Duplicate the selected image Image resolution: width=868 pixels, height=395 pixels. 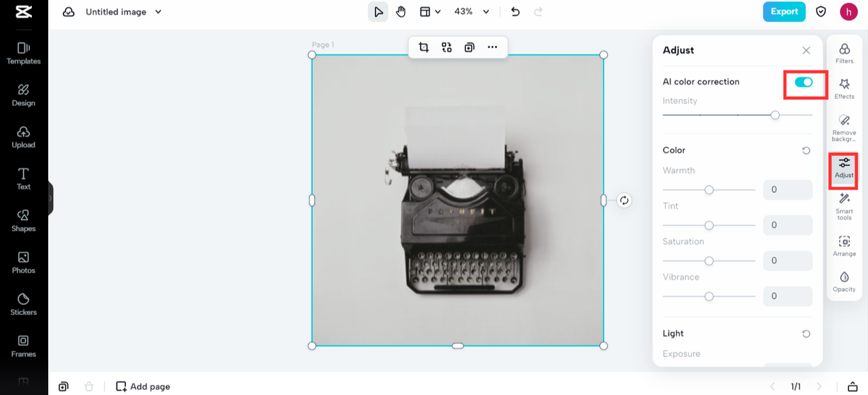tap(469, 47)
